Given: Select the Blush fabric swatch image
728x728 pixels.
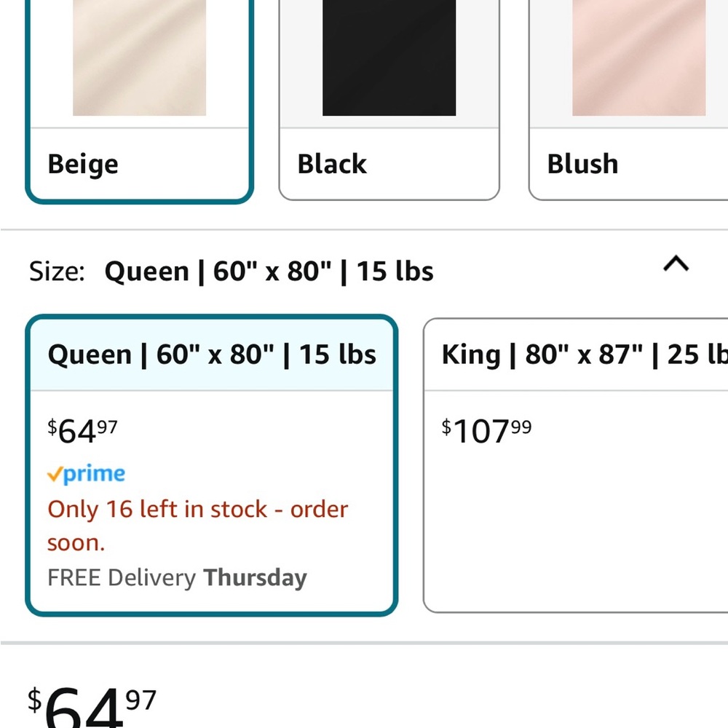Looking at the screenshot, I should point(638,58).
